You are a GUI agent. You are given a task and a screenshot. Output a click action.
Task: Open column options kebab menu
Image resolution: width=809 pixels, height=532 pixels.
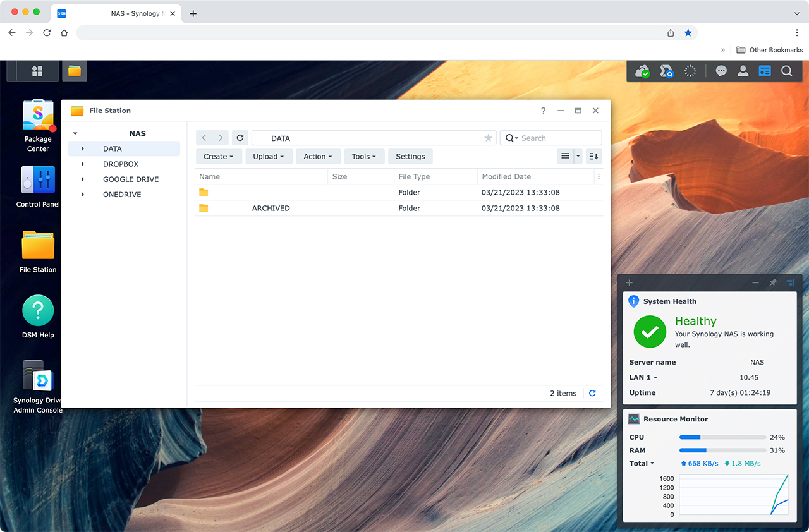(598, 177)
